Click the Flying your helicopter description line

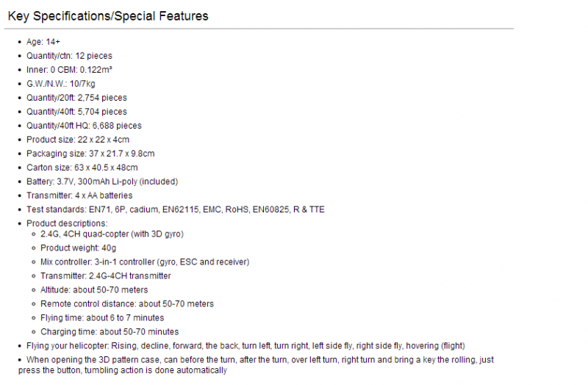245,345
